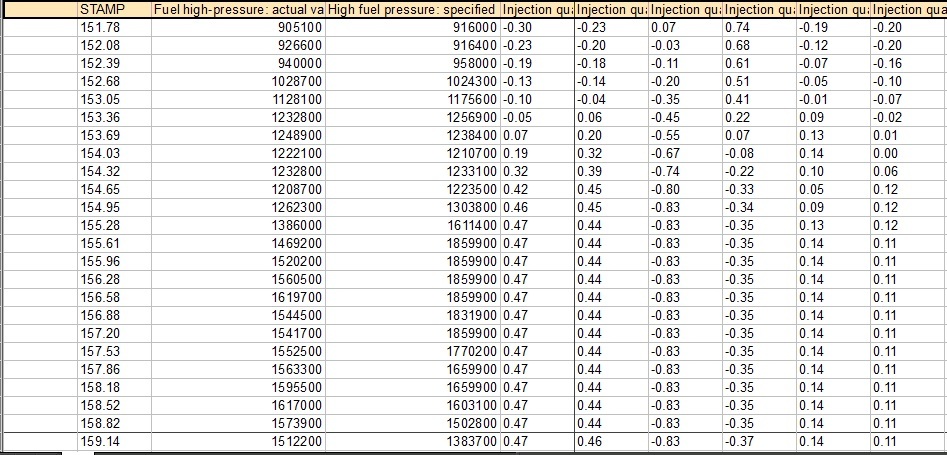Click the actual pressure cell 1128100
This screenshot has height=455, width=947.
[238, 99]
